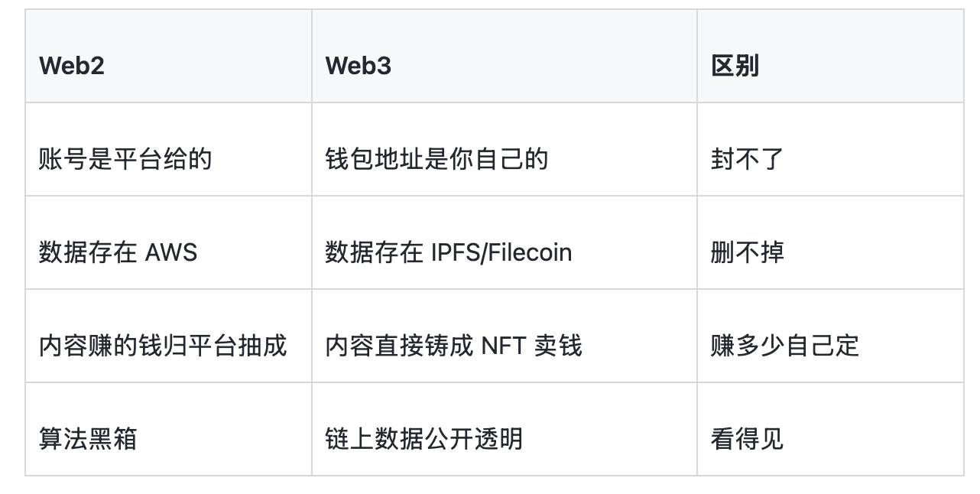Select the cell 内容赚的钱归平台抽成
This screenshot has width=980, height=494.
click(x=168, y=336)
